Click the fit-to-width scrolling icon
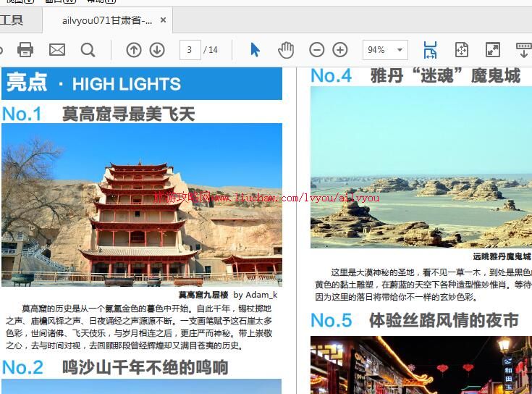 pyautogui.click(x=430, y=49)
